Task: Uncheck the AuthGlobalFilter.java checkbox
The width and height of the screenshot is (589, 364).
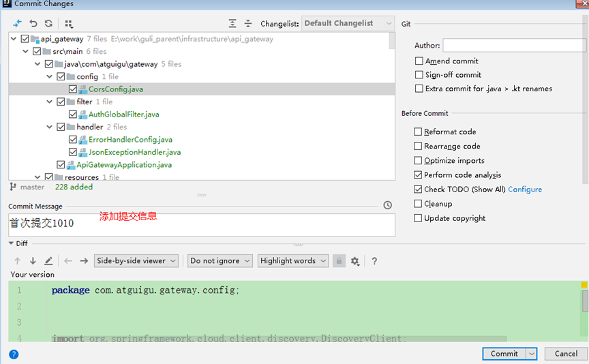Action: point(73,115)
